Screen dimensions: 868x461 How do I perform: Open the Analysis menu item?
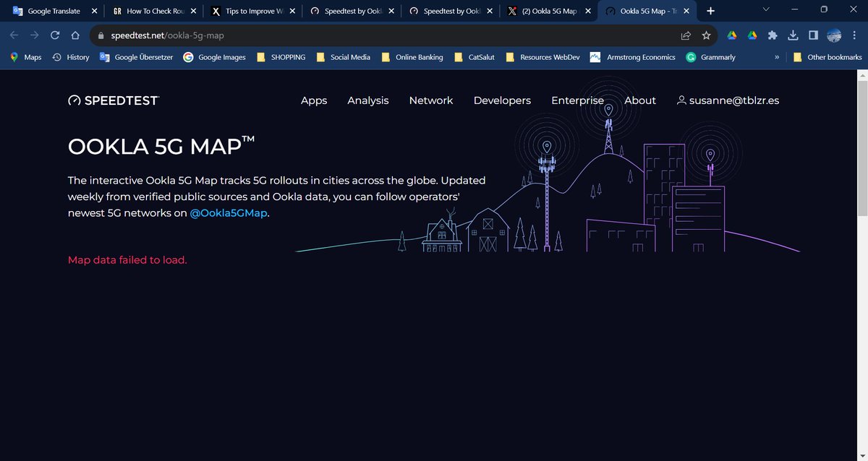pyautogui.click(x=368, y=100)
